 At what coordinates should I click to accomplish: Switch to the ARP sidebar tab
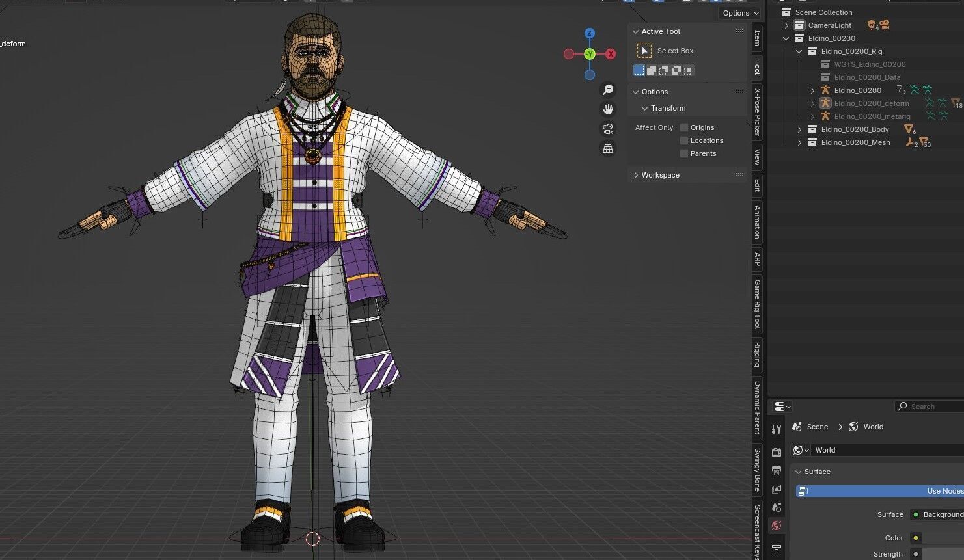click(757, 260)
